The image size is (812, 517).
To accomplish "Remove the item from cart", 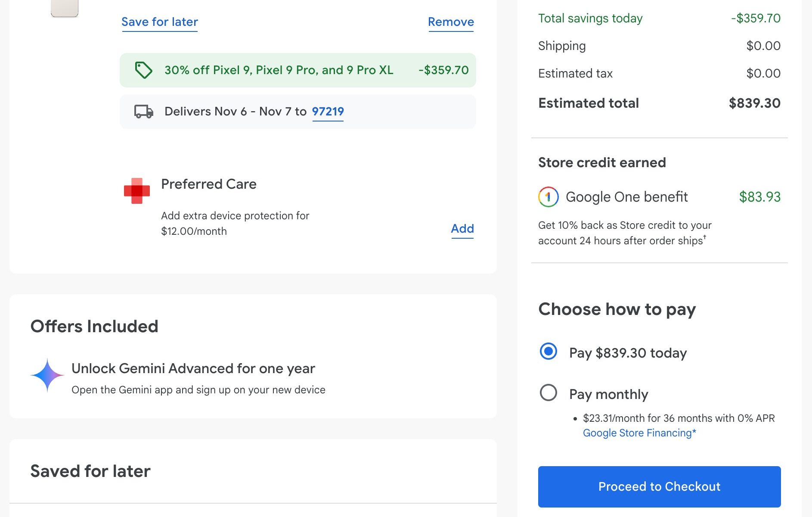I will pos(451,22).
